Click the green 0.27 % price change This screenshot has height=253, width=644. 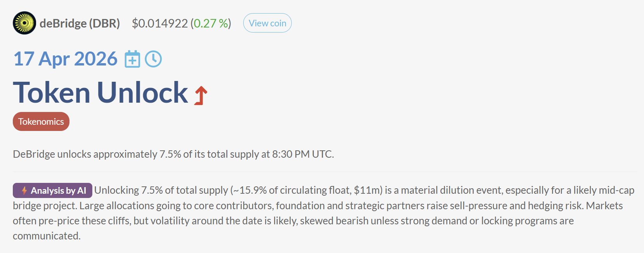211,23
